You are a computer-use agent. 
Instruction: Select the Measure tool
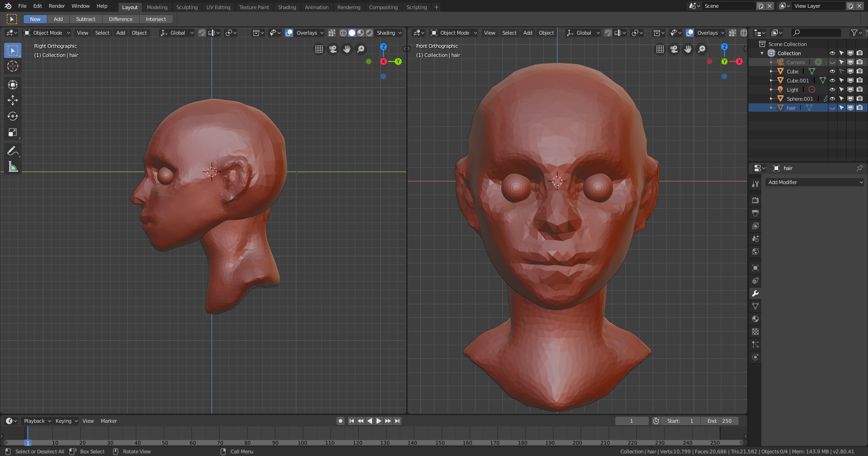(13, 167)
